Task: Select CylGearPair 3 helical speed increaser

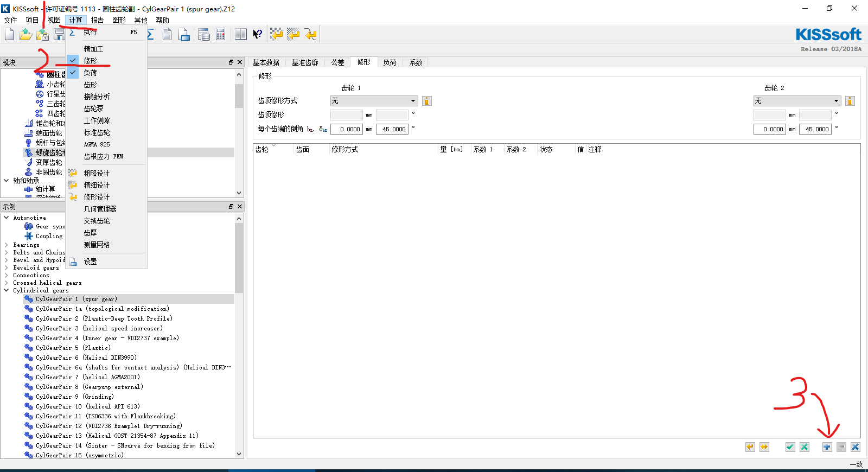Action: [x=99, y=328]
